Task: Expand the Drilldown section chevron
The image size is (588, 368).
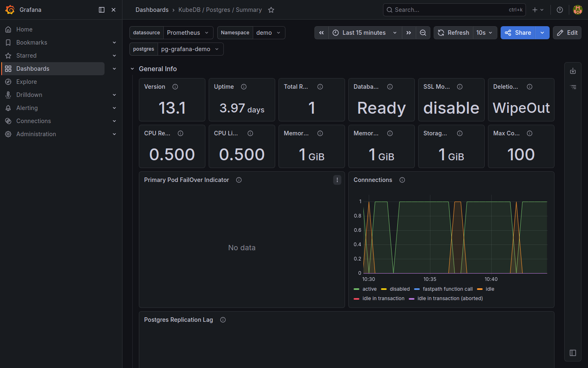Action: click(114, 95)
